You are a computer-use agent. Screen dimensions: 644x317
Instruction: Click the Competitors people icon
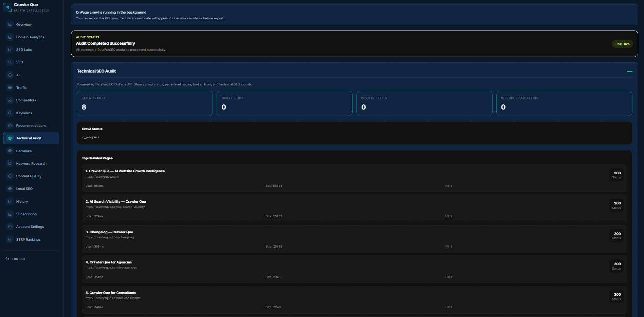point(10,100)
